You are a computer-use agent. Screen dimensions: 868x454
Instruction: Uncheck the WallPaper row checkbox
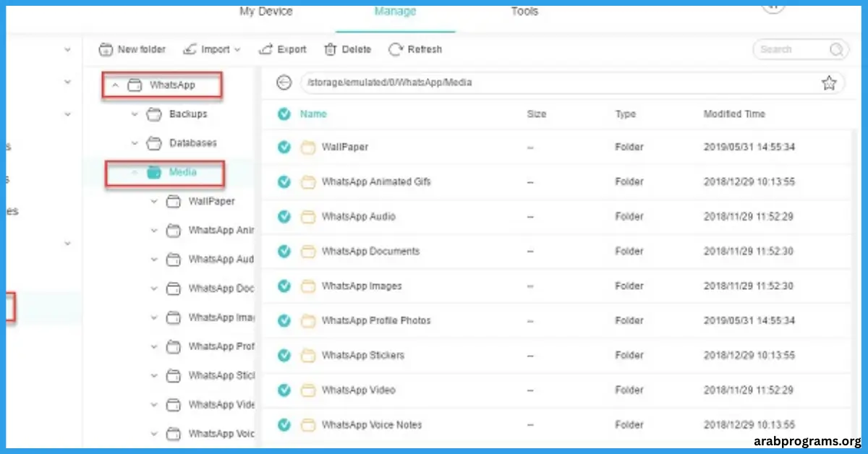tap(284, 147)
